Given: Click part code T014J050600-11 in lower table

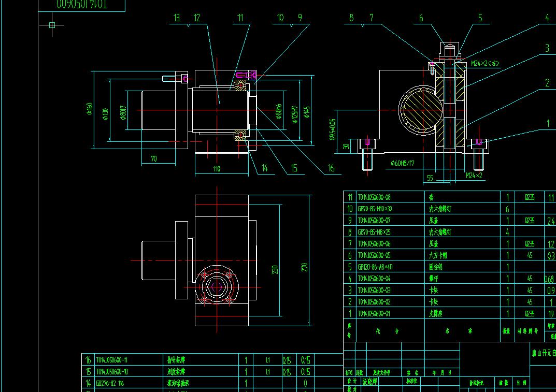Looking at the screenshot, I should [x=112, y=360].
